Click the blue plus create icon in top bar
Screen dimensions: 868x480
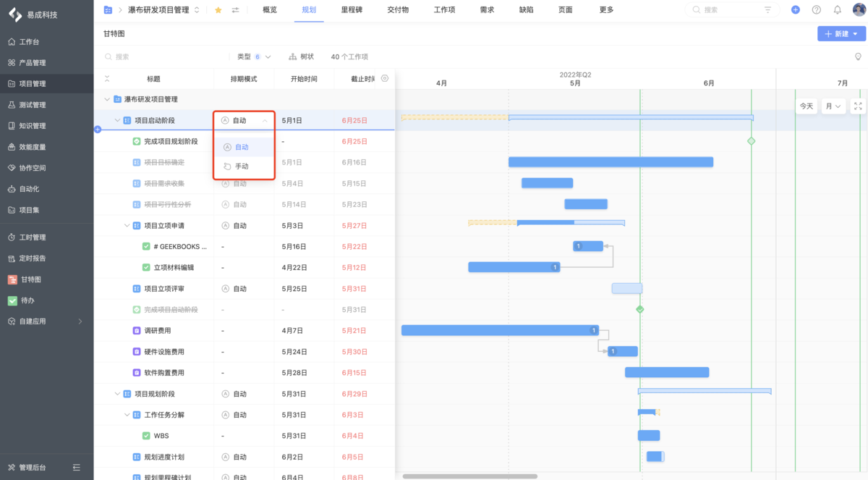click(796, 11)
